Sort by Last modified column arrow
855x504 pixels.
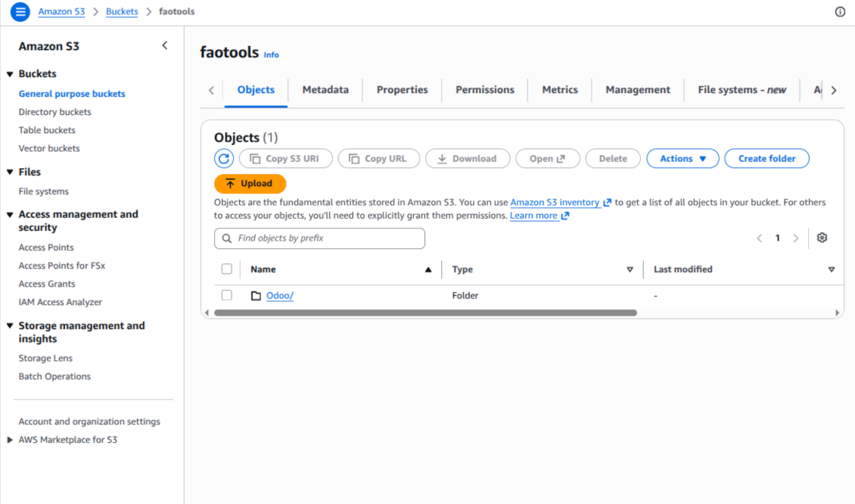click(831, 269)
